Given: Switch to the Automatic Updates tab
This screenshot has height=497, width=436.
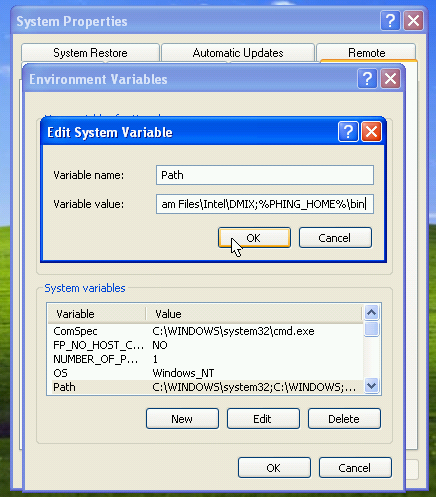Looking at the screenshot, I should pyautogui.click(x=238, y=53).
